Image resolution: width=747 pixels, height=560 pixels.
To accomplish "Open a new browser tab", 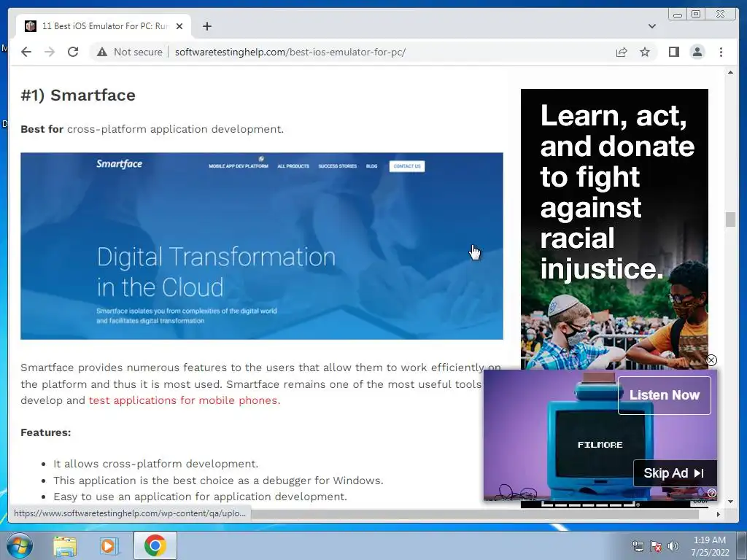I will pyautogui.click(x=206, y=26).
